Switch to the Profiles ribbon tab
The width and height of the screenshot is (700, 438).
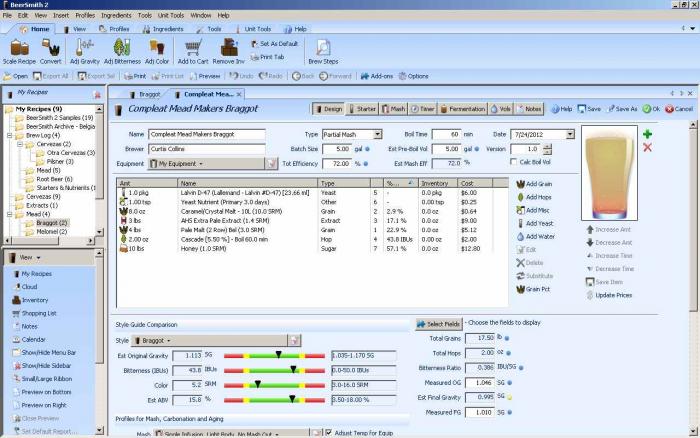(x=114, y=29)
